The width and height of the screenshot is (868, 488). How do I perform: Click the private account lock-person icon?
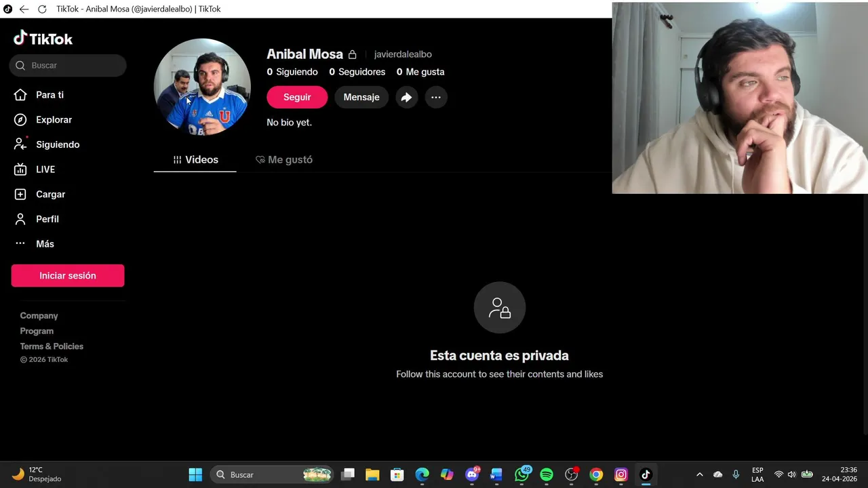[500, 308]
